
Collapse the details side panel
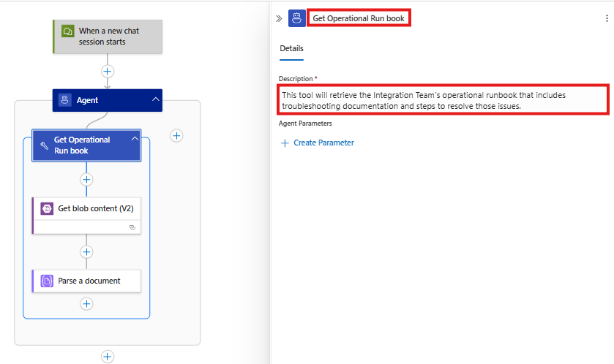point(278,18)
